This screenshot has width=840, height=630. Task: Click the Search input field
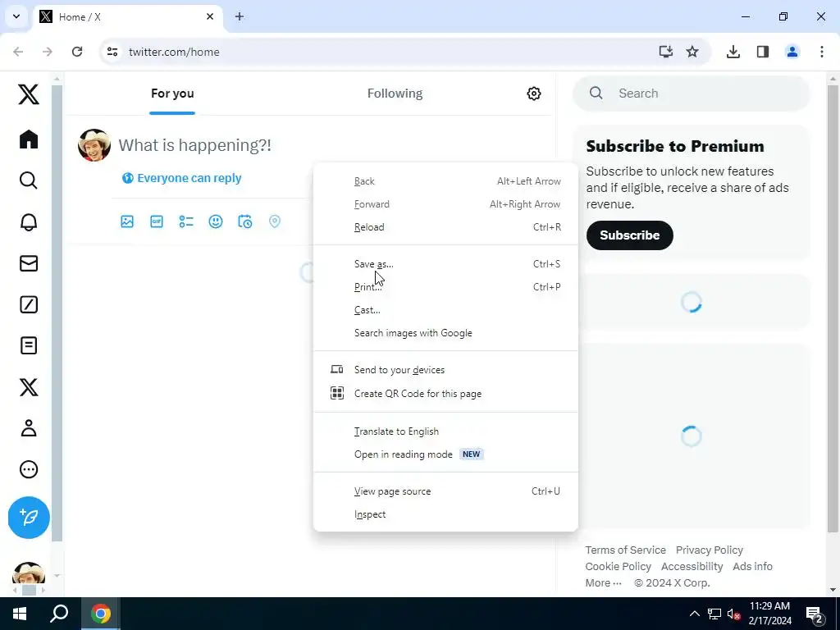(691, 94)
